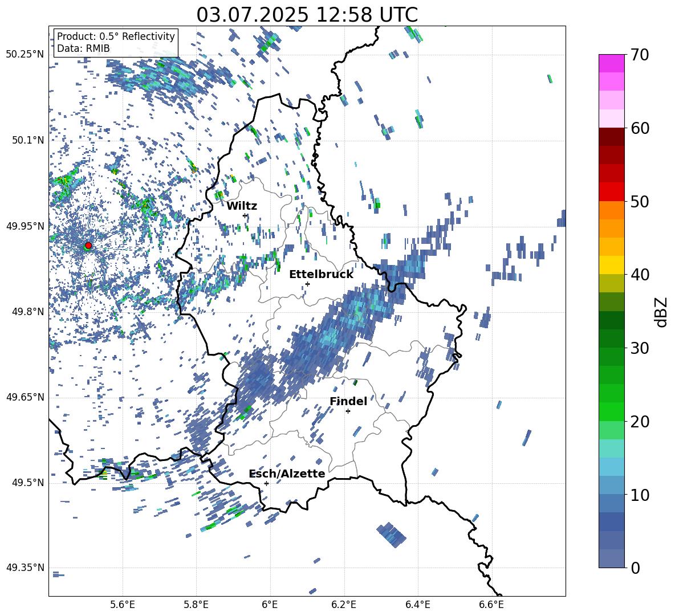
Task: Click the colorbar tick value 20
Action: click(x=640, y=421)
